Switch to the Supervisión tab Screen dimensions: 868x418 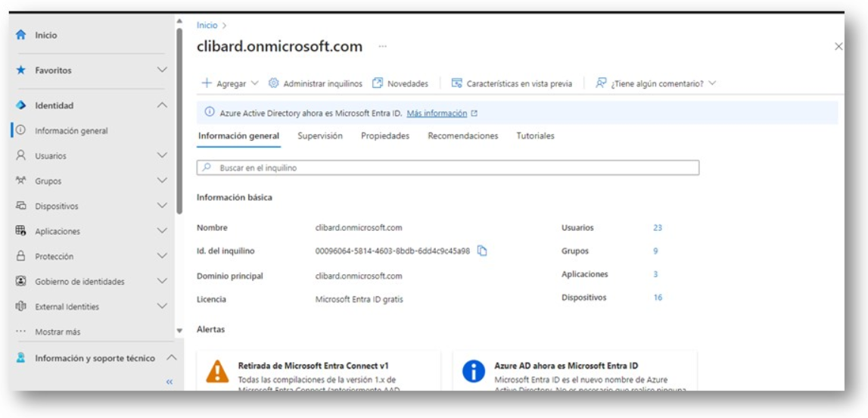[320, 136]
